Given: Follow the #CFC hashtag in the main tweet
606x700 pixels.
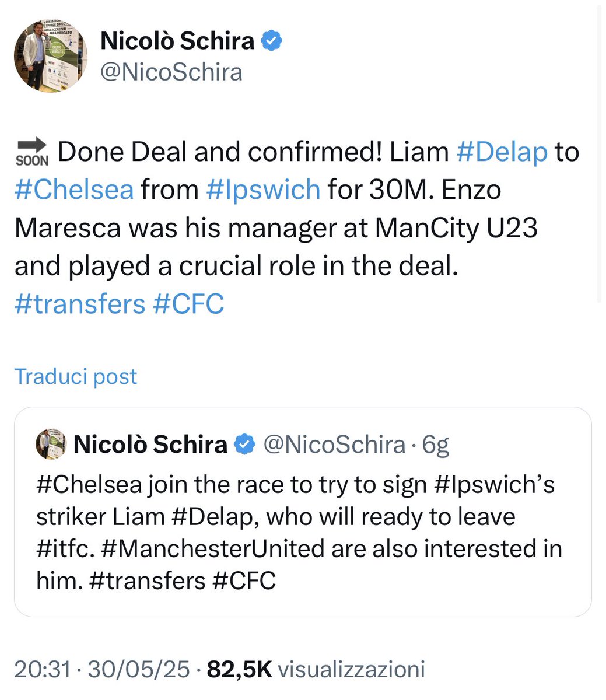Looking at the screenshot, I should click(188, 304).
